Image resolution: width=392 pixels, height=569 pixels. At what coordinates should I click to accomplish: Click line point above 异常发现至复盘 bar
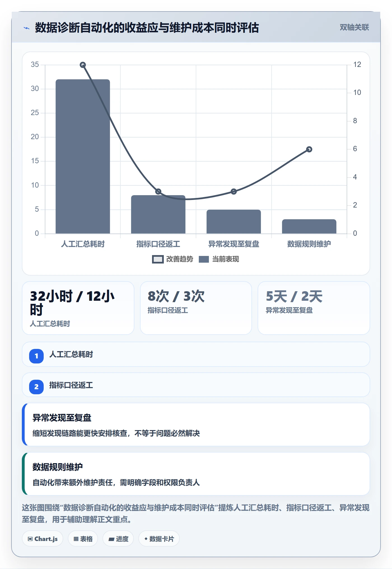[x=234, y=192]
